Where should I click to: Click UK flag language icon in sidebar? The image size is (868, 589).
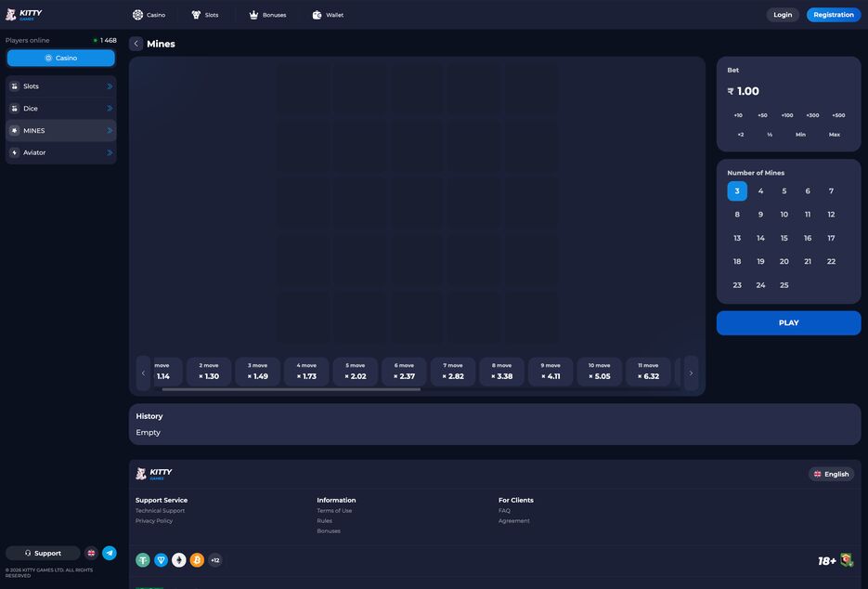click(x=91, y=553)
